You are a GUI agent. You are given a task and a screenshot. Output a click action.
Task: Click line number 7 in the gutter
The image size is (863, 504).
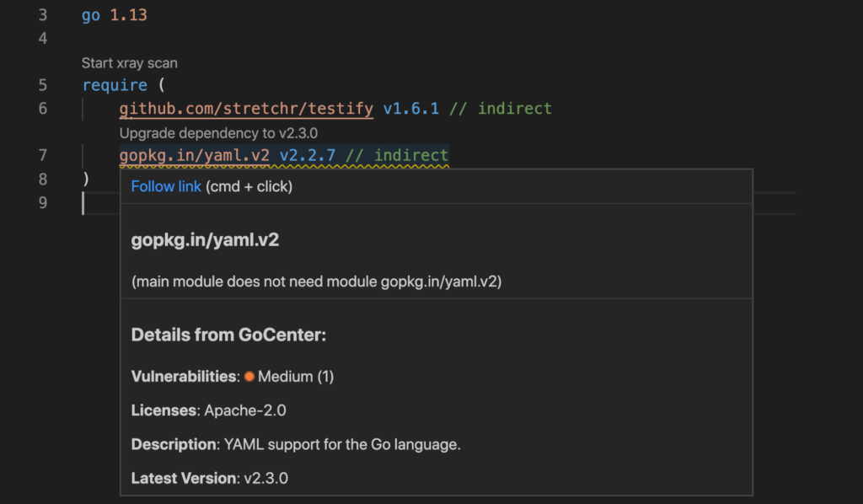pyautogui.click(x=42, y=155)
